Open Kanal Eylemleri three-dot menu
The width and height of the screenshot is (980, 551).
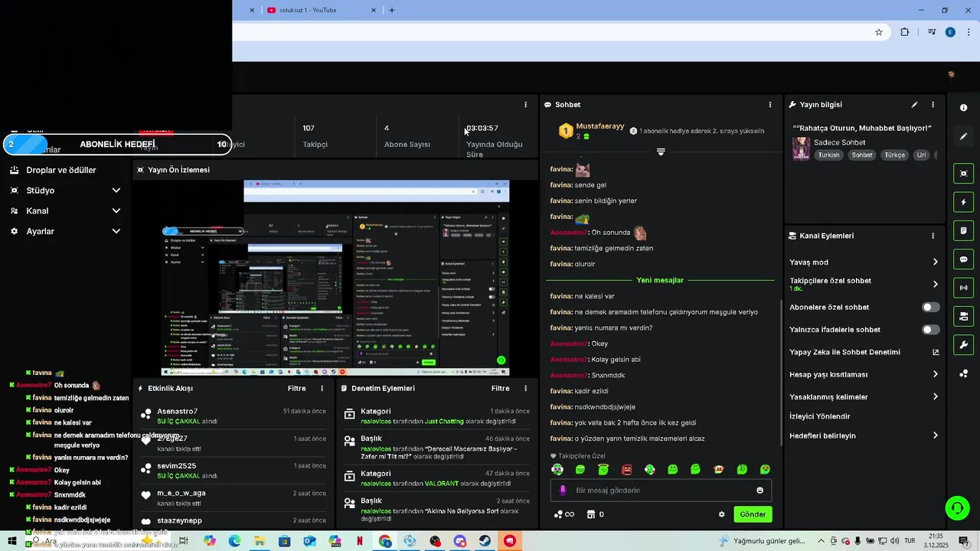click(x=933, y=236)
